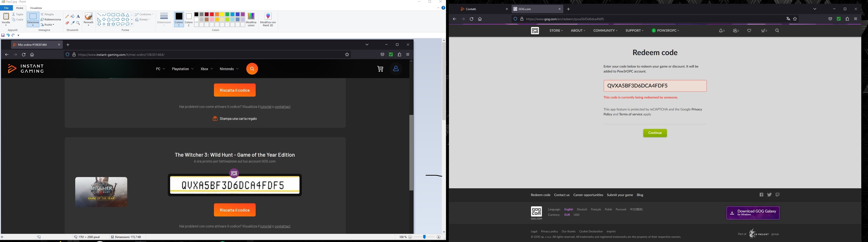Image resolution: width=868 pixels, height=242 pixels.
Task: Click Ridimensiona in Paint Immagine group
Action: coord(51,19)
